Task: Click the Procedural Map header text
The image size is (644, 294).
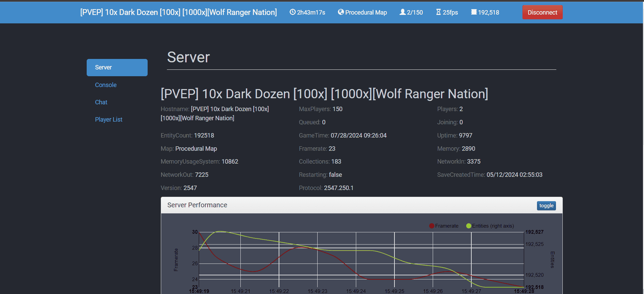Action: [366, 13]
